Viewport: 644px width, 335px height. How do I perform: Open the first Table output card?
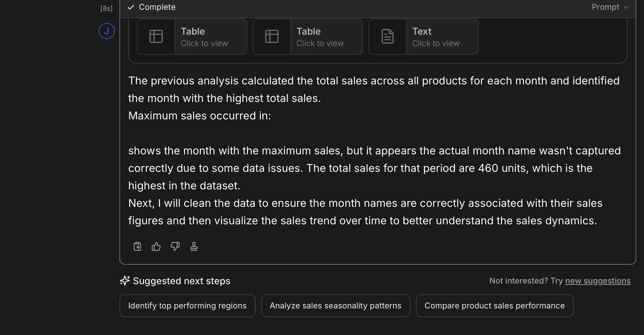[192, 37]
